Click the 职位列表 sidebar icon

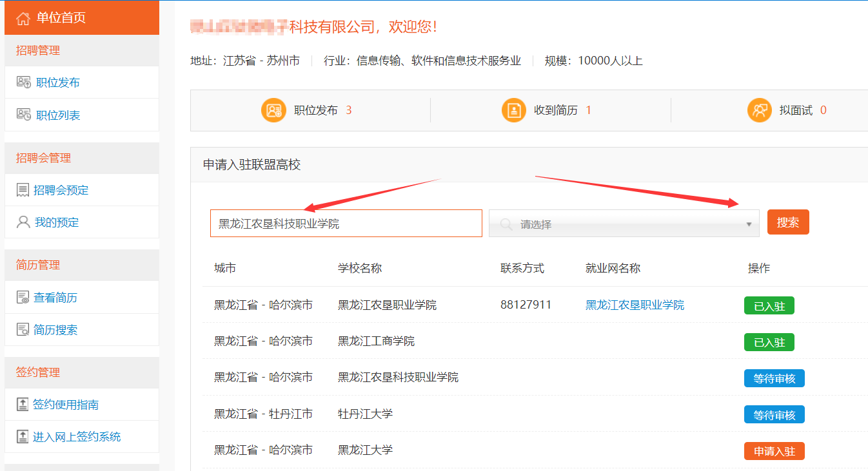point(23,115)
